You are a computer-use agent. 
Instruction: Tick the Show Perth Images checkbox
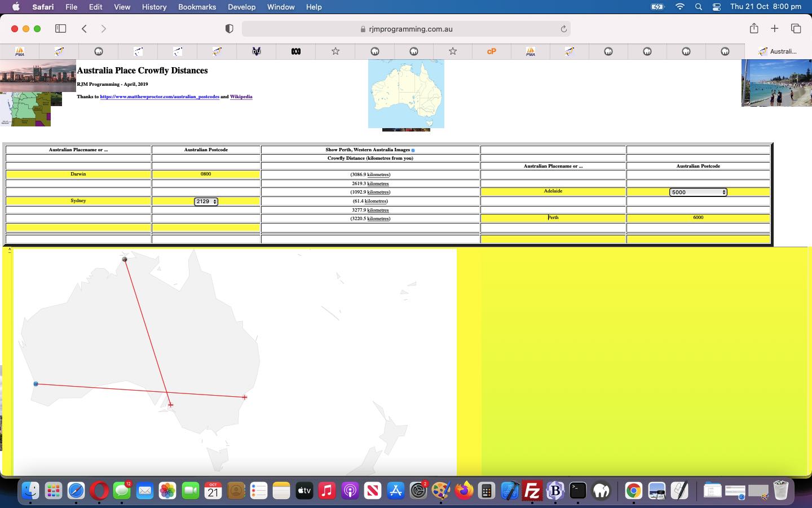[x=413, y=150]
